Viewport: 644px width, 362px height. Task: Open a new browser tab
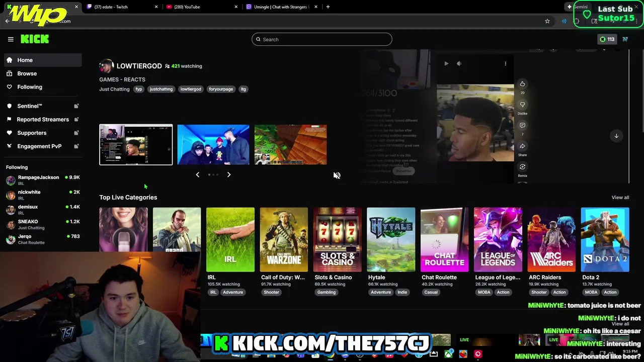328,7
